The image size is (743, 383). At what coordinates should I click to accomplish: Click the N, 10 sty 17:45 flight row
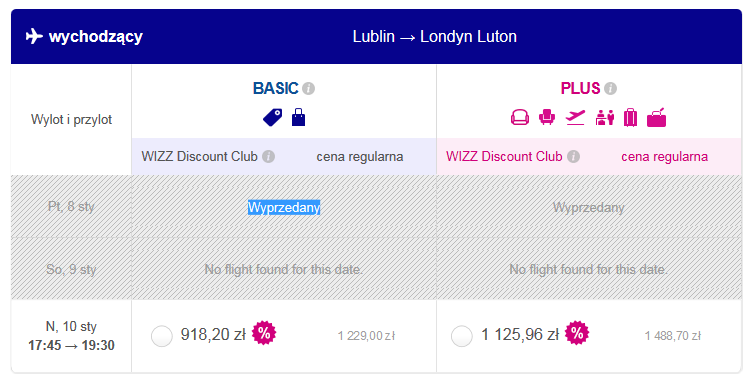click(376, 336)
